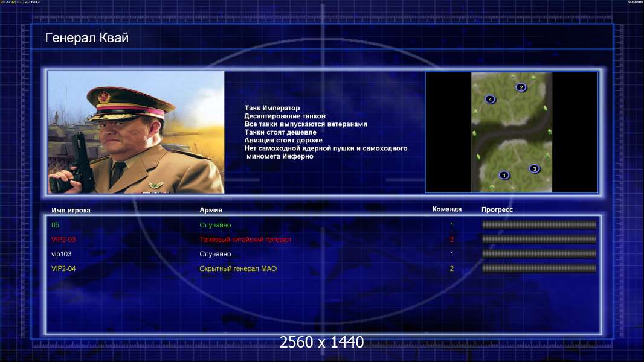
Task: Click 'Танковый китайский генерал' army entry
Action: click(245, 240)
